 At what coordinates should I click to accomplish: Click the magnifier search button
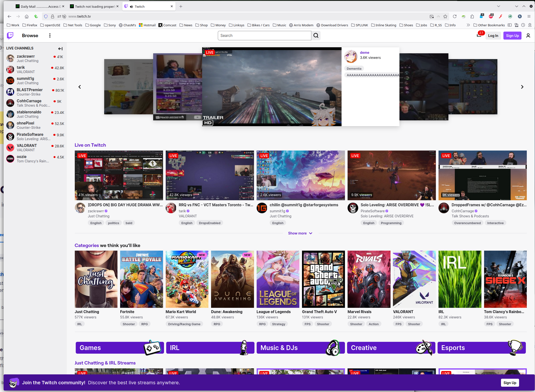coord(316,36)
